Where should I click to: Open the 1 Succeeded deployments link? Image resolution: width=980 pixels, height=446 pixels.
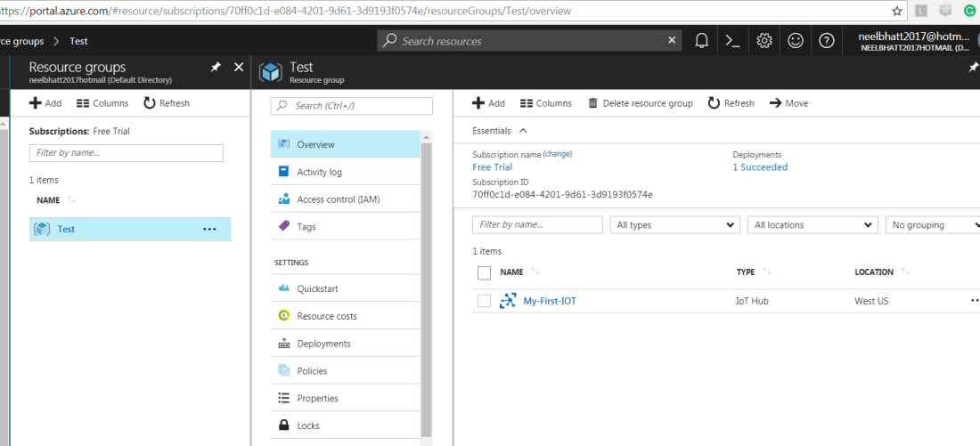(760, 167)
